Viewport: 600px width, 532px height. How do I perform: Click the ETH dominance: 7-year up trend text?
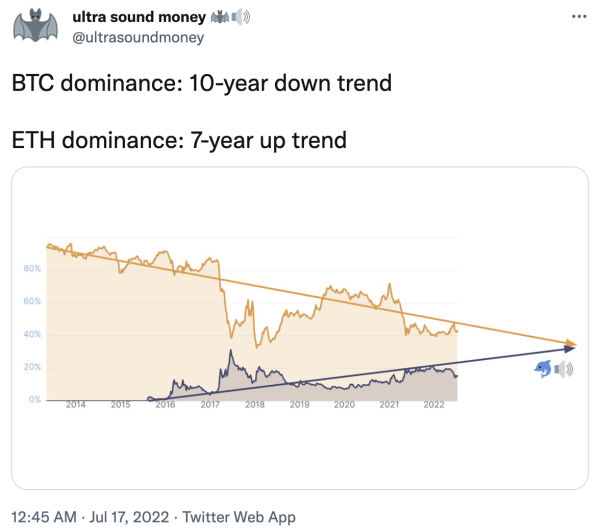(x=179, y=140)
